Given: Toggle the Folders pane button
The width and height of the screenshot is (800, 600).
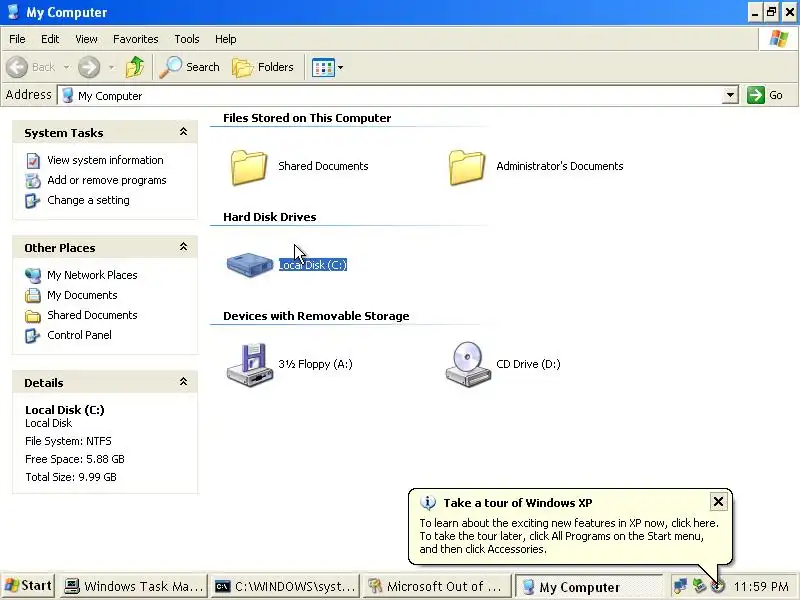Looking at the screenshot, I should [263, 67].
